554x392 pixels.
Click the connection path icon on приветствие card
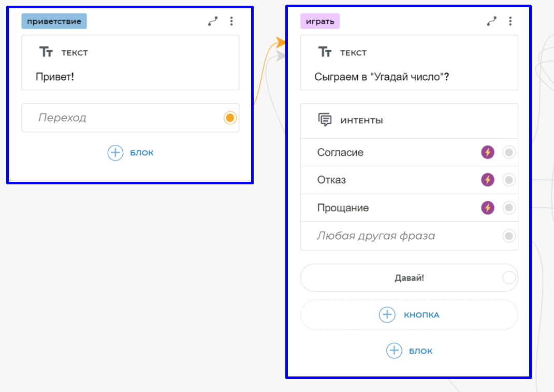tap(213, 21)
